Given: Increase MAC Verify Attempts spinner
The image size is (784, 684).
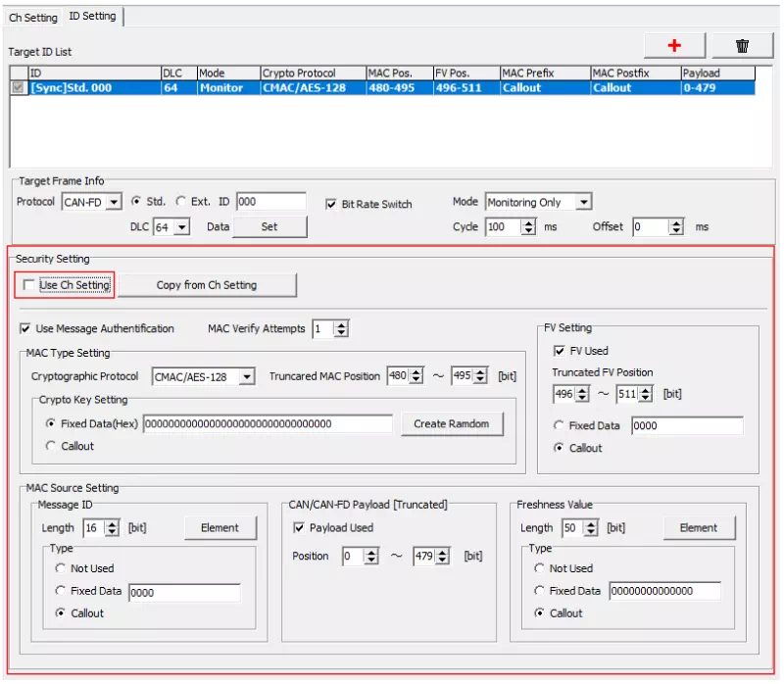Looking at the screenshot, I should [341, 324].
